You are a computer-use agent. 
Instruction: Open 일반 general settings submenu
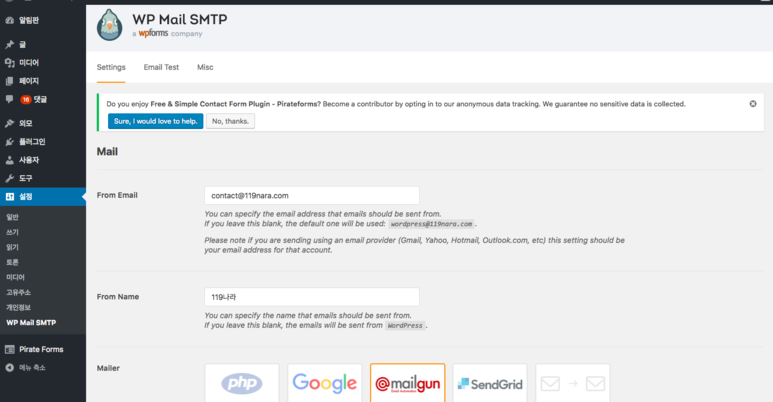pyautogui.click(x=12, y=217)
